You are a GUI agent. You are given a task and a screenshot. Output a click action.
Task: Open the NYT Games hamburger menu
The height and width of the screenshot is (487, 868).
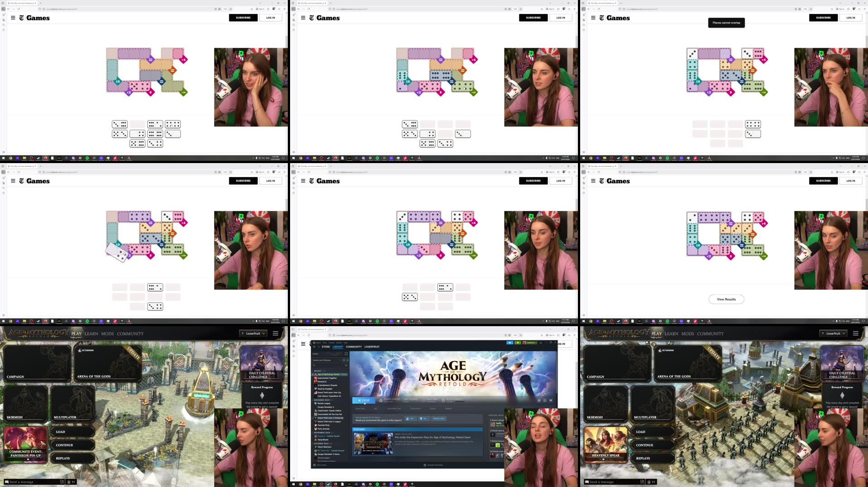[12, 18]
